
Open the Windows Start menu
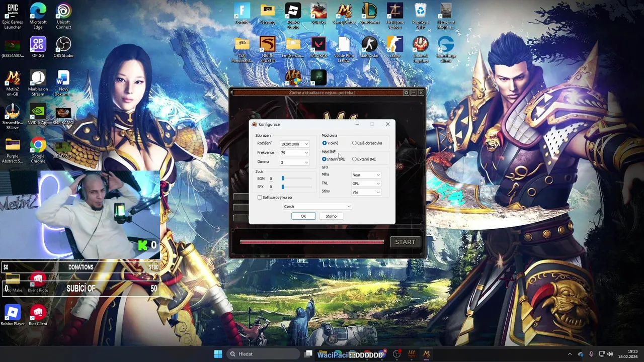[218, 354]
